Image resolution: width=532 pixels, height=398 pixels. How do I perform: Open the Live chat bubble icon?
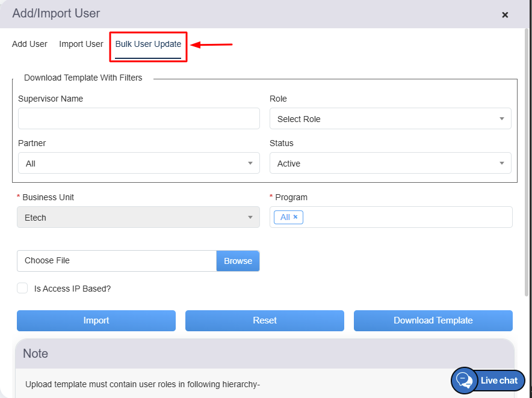[464, 380]
